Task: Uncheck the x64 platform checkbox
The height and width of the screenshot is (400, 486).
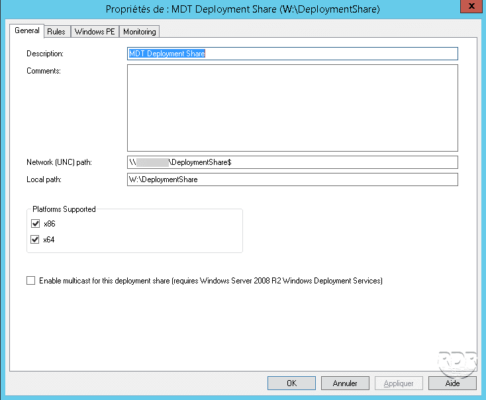Action: (35, 240)
